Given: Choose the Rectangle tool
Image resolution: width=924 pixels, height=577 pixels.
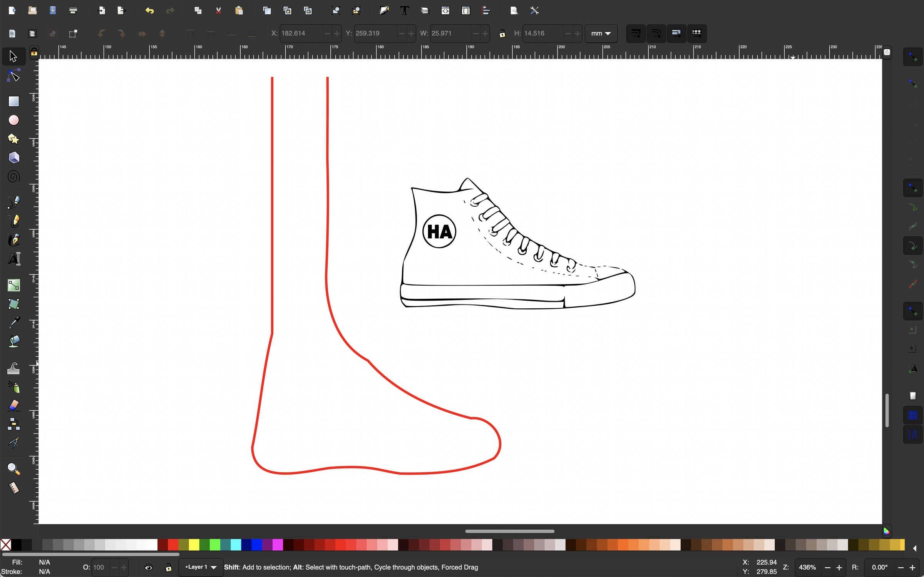Looking at the screenshot, I should 14,101.
